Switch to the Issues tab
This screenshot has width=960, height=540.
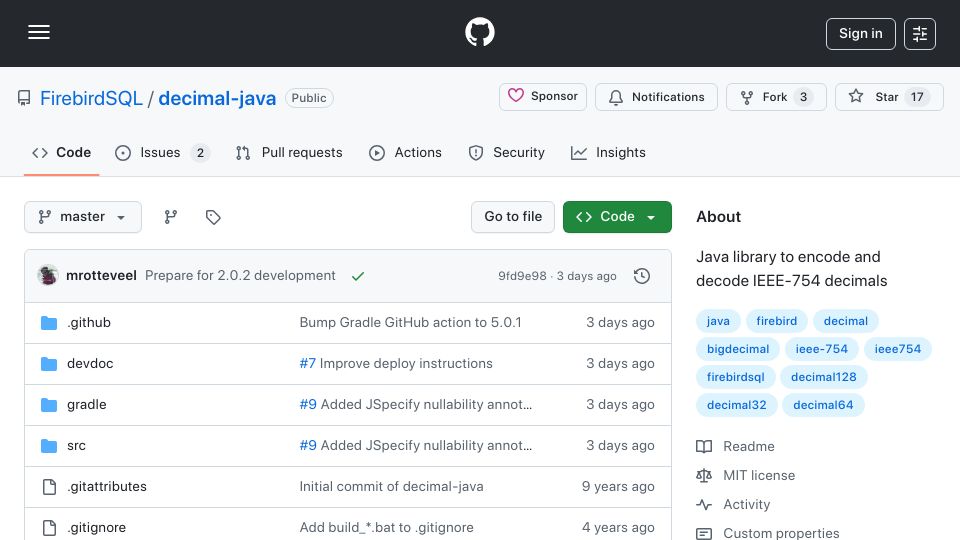point(162,152)
